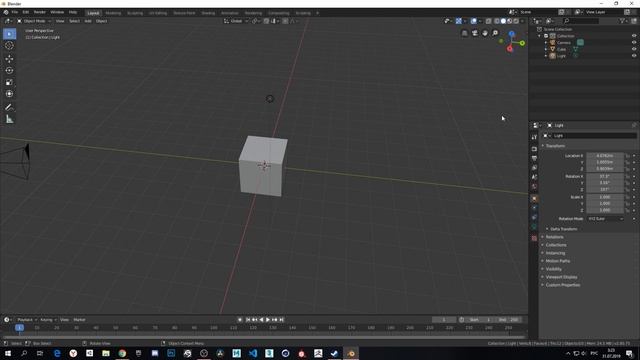The height and width of the screenshot is (360, 640).
Task: Choose the Move tool
Action: [9, 59]
